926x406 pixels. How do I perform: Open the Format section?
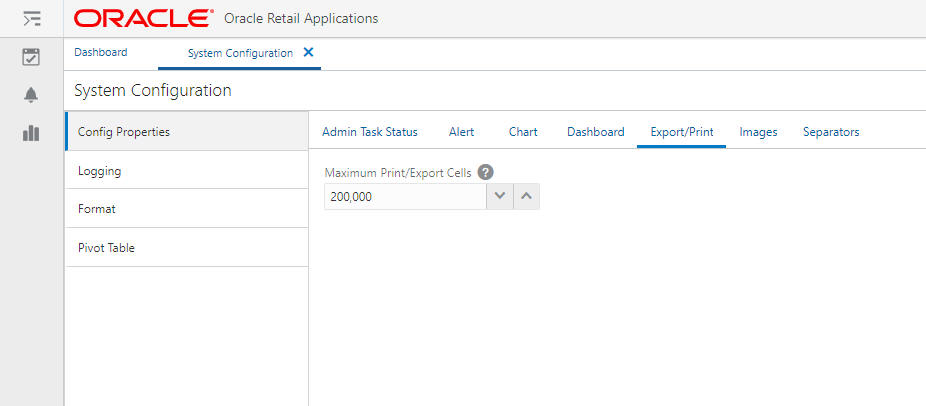tap(187, 209)
